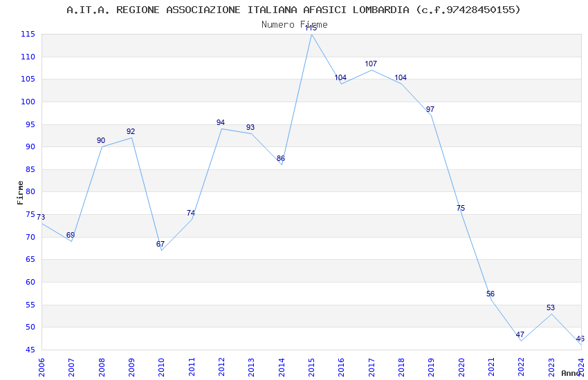588x380 pixels.
Task: Select the data label 92 for 2009
Action: pos(131,131)
